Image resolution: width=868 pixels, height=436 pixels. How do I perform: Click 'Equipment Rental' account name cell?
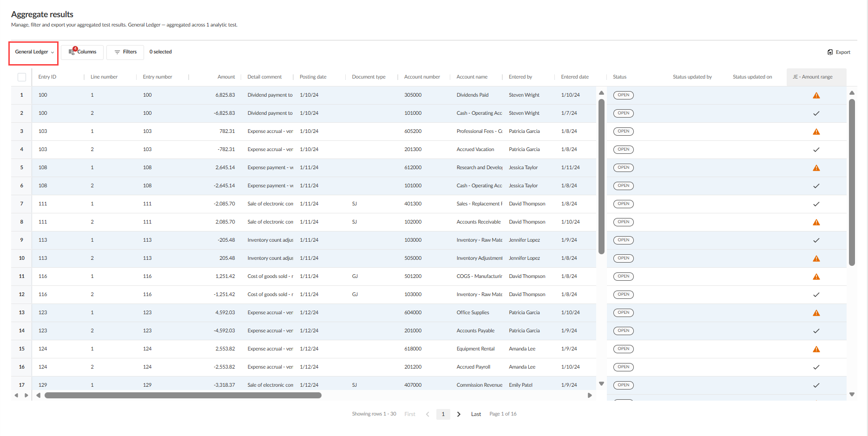(475, 349)
